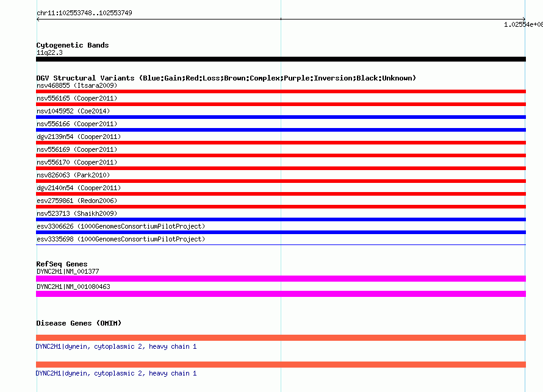Click the dgv2139n54 (Cooper2011) label
The image size is (543, 392).
click(79, 137)
